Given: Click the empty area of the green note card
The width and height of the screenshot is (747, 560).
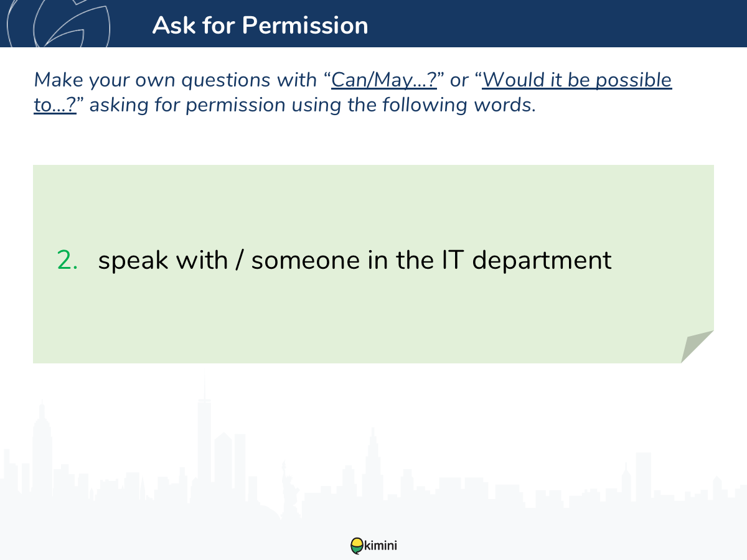Looking at the screenshot, I should pos(374,199).
